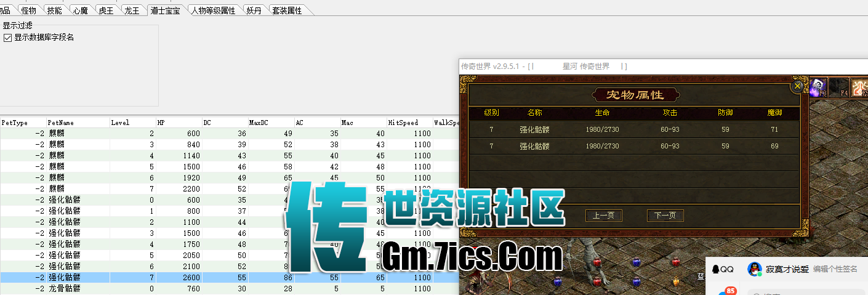868x295 pixels.
Task: Click the AC column header
Action: tap(318, 123)
